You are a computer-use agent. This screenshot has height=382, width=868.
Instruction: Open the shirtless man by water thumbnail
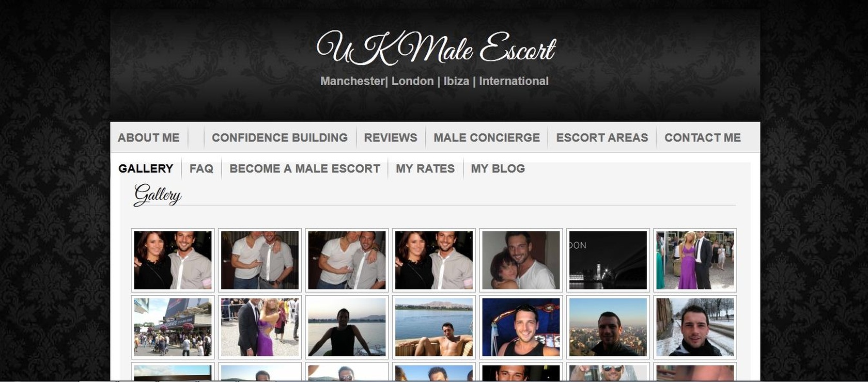point(433,327)
